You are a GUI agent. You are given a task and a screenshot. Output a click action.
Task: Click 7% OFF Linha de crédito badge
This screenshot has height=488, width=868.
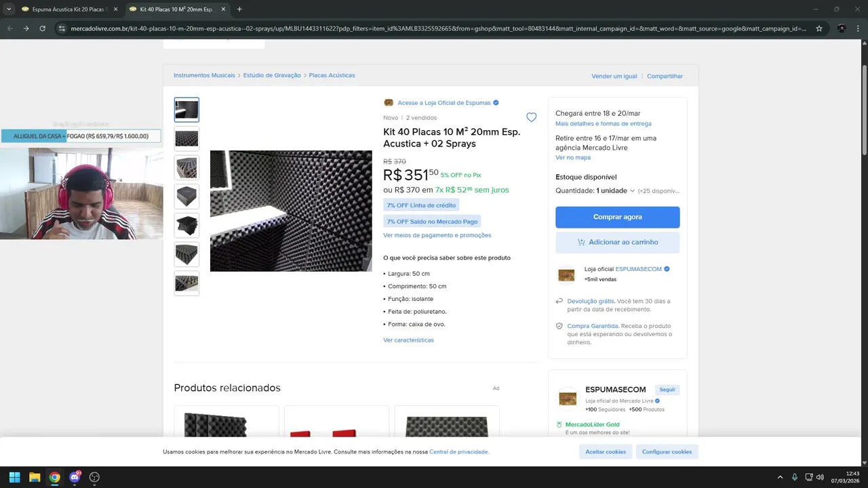pyautogui.click(x=421, y=205)
